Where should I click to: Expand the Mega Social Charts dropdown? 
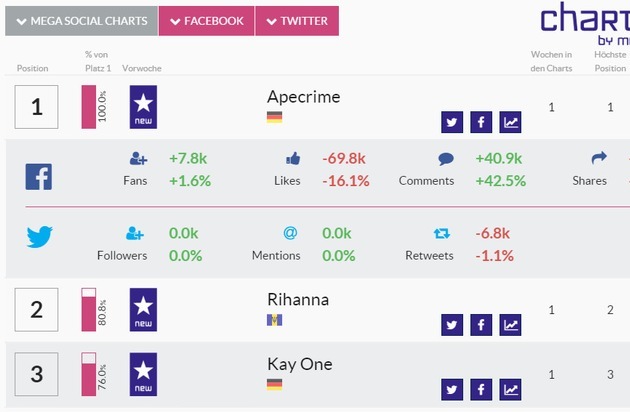coord(81,21)
